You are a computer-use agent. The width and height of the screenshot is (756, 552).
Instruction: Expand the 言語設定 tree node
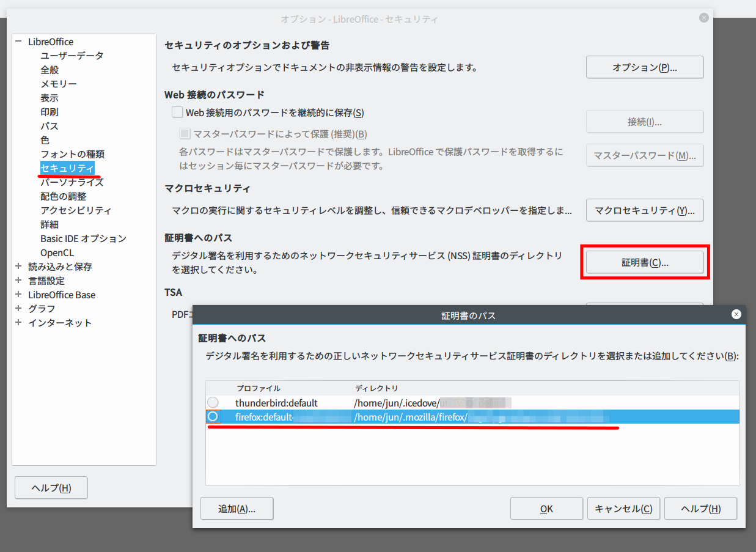pyautogui.click(x=18, y=281)
